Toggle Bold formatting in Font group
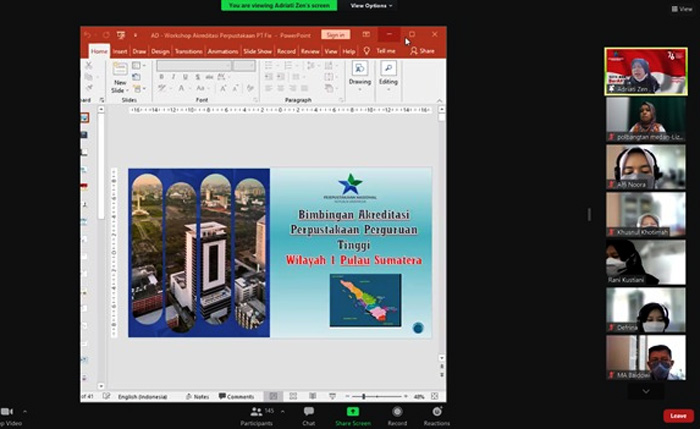This screenshot has height=429, width=700. [161, 77]
